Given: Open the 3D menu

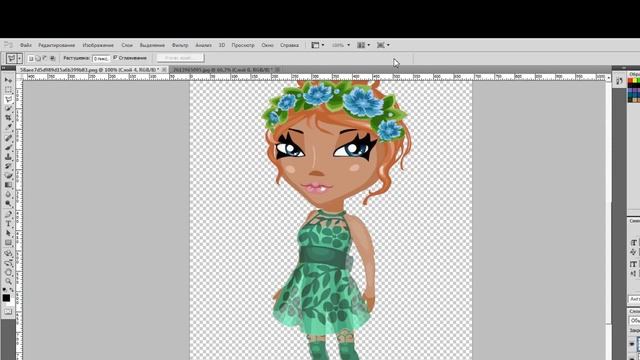Looking at the screenshot, I should point(222,45).
